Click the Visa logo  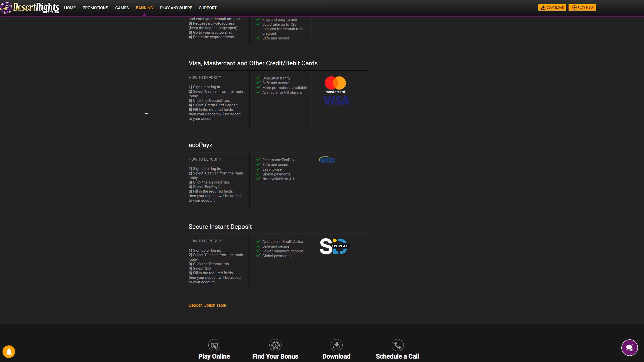tap(336, 101)
